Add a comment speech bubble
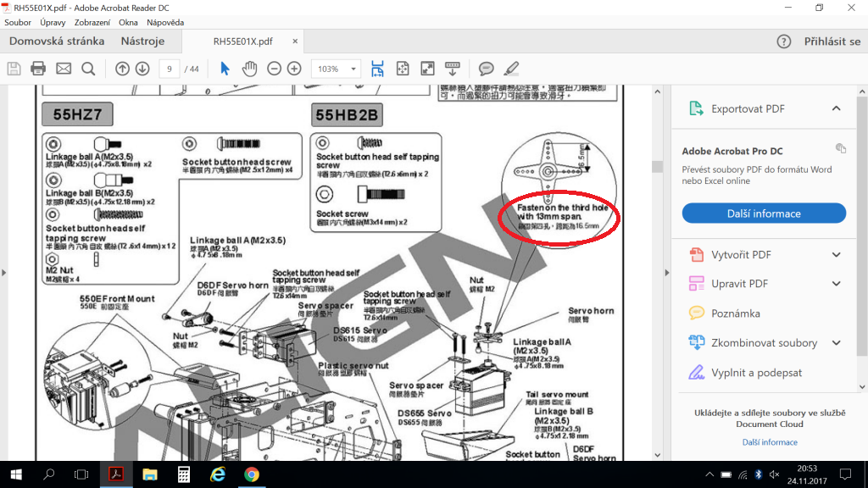This screenshot has width=868, height=488. coord(487,69)
